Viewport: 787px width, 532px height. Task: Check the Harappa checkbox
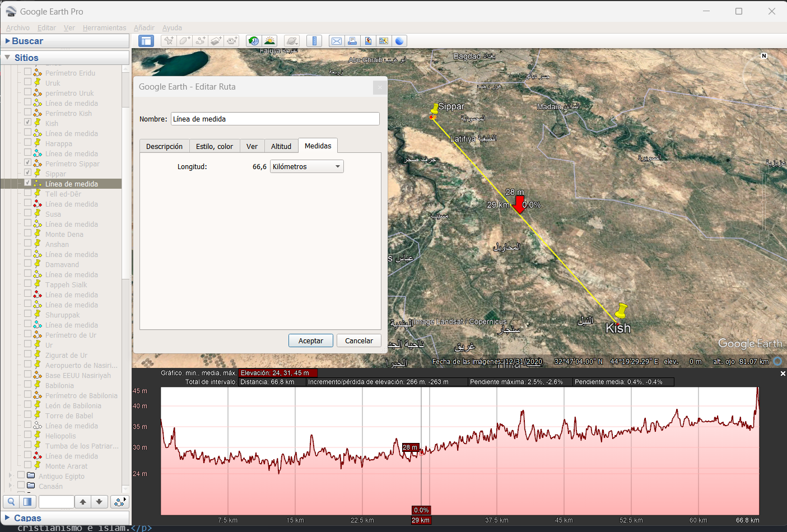pyautogui.click(x=27, y=142)
